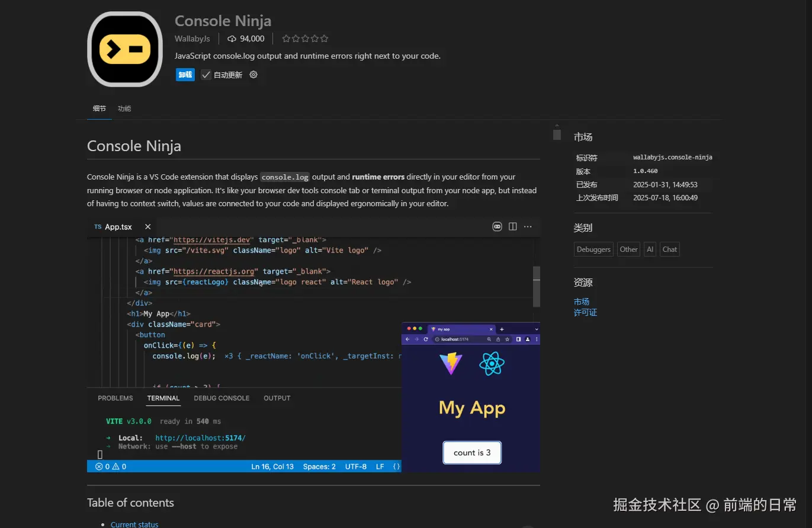Click the Table of contents heading

(130, 503)
